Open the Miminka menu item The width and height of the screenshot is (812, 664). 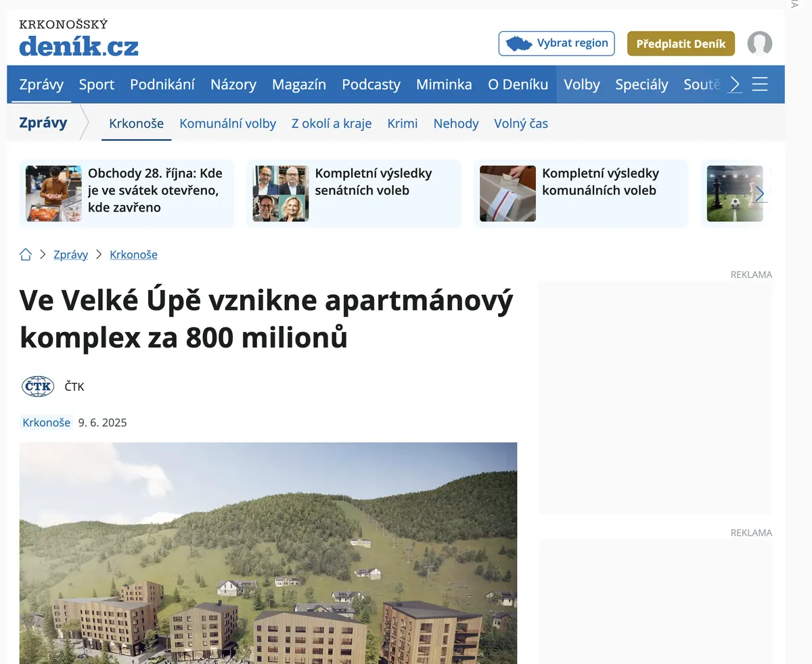click(x=444, y=85)
